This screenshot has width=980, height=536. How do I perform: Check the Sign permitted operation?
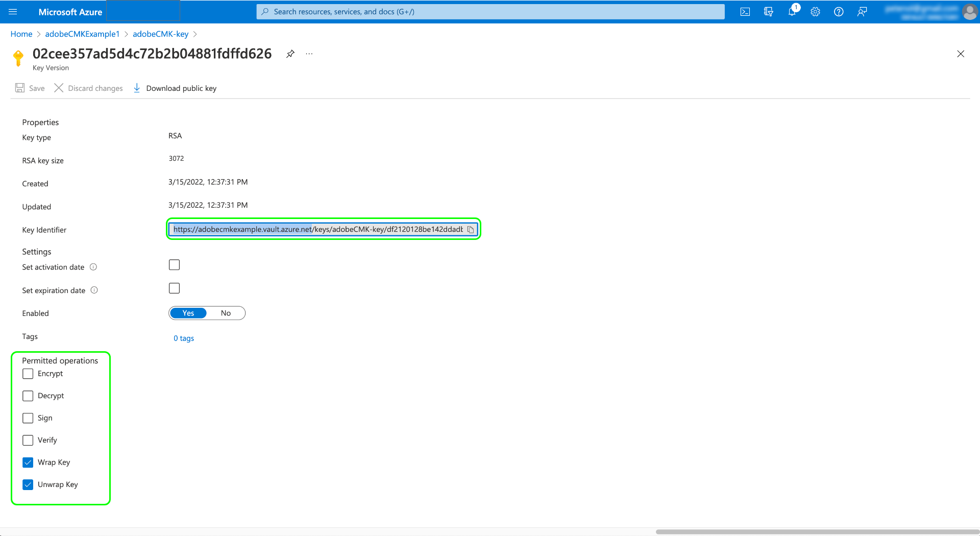(x=28, y=418)
